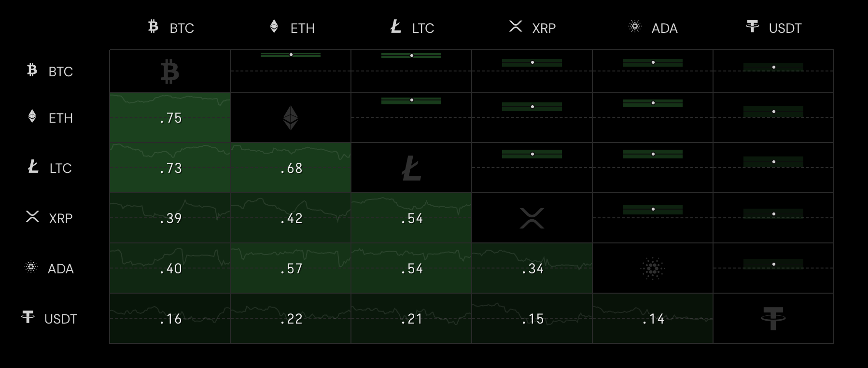
Task: Click the Tether icon in USDT row header
Action: [28, 317]
